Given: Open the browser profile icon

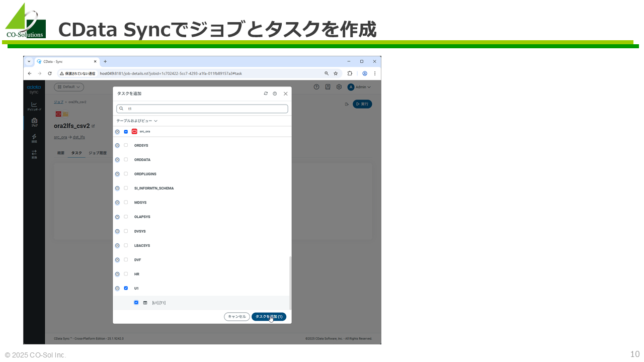Looking at the screenshot, I should [365, 73].
